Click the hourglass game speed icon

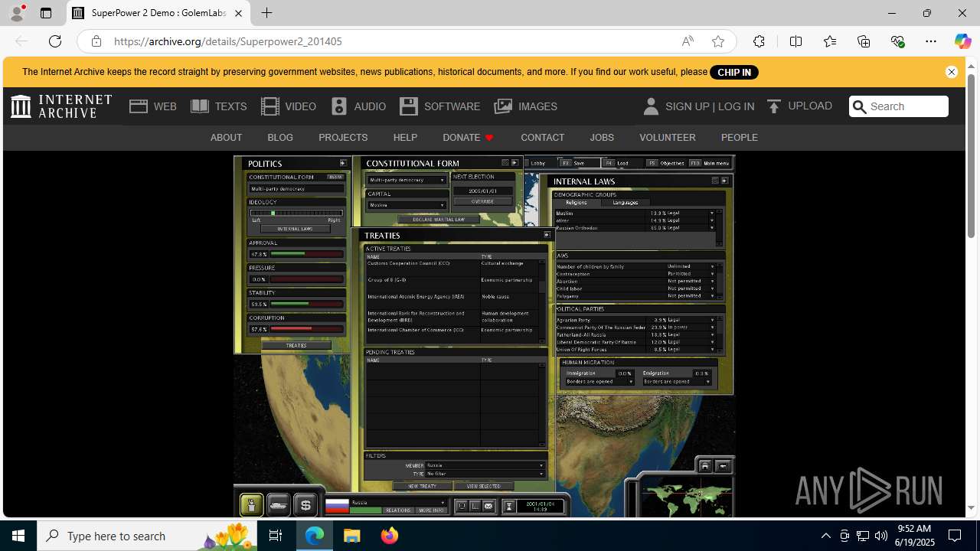pyautogui.click(x=508, y=506)
